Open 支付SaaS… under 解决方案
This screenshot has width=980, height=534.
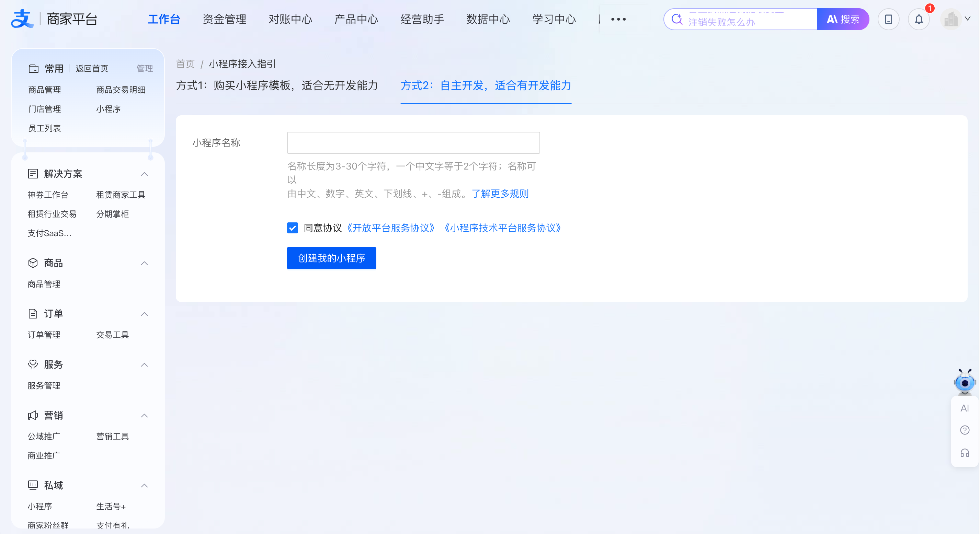[49, 233]
